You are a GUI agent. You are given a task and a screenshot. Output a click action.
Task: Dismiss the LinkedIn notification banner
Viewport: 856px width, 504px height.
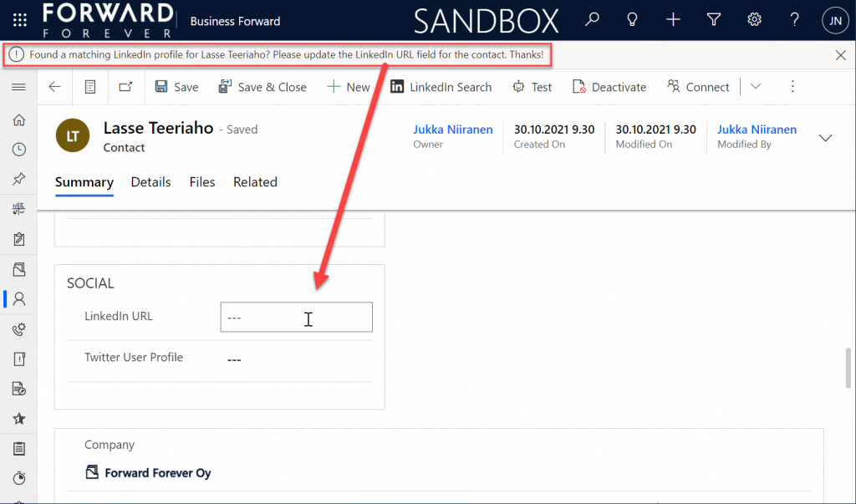(x=841, y=55)
